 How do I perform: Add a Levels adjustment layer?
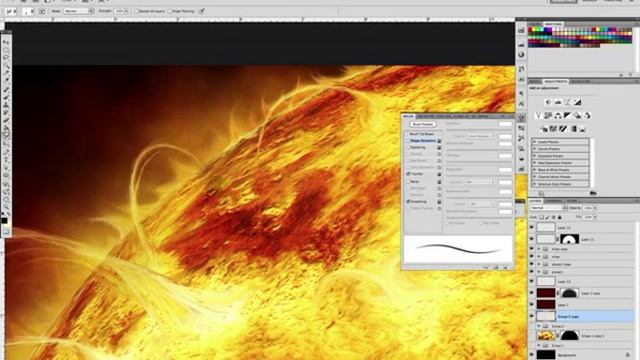point(558,102)
